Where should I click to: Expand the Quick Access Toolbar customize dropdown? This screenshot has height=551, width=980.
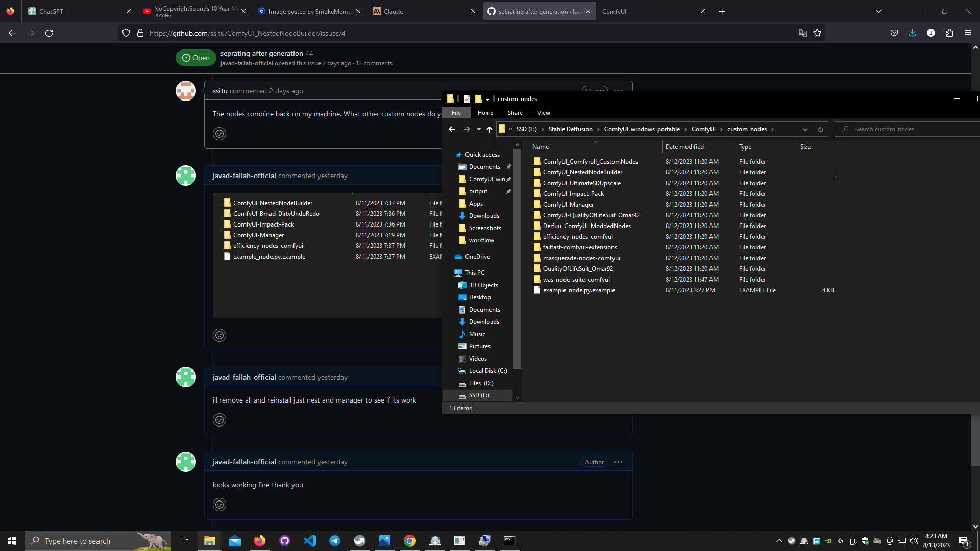tap(487, 98)
